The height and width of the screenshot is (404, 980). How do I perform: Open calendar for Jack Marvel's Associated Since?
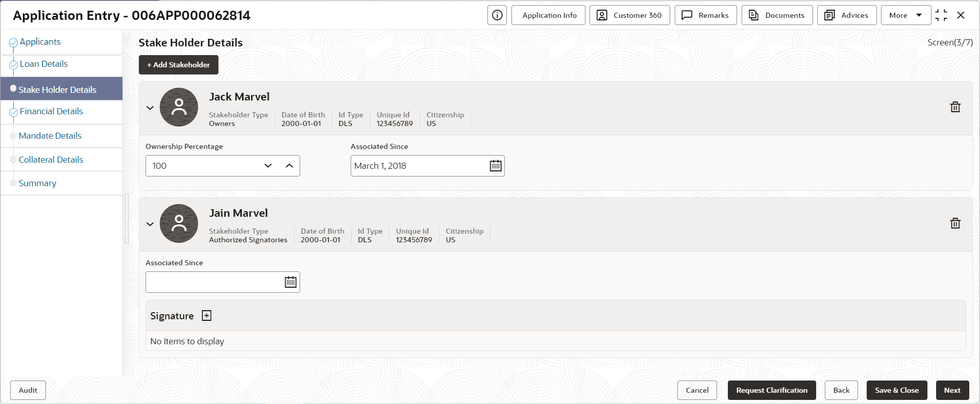(x=495, y=166)
